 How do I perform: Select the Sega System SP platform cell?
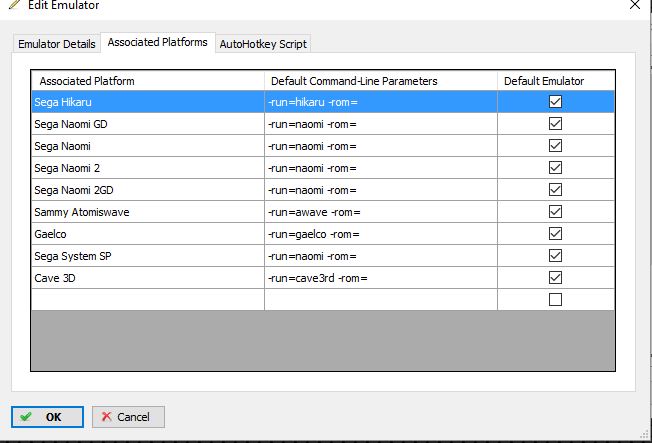click(148, 256)
